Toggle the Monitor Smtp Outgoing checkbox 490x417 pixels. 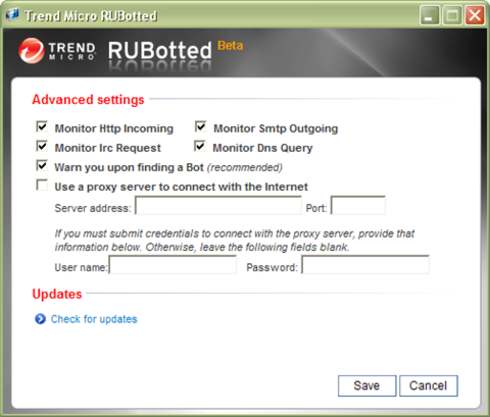pyautogui.click(x=201, y=127)
